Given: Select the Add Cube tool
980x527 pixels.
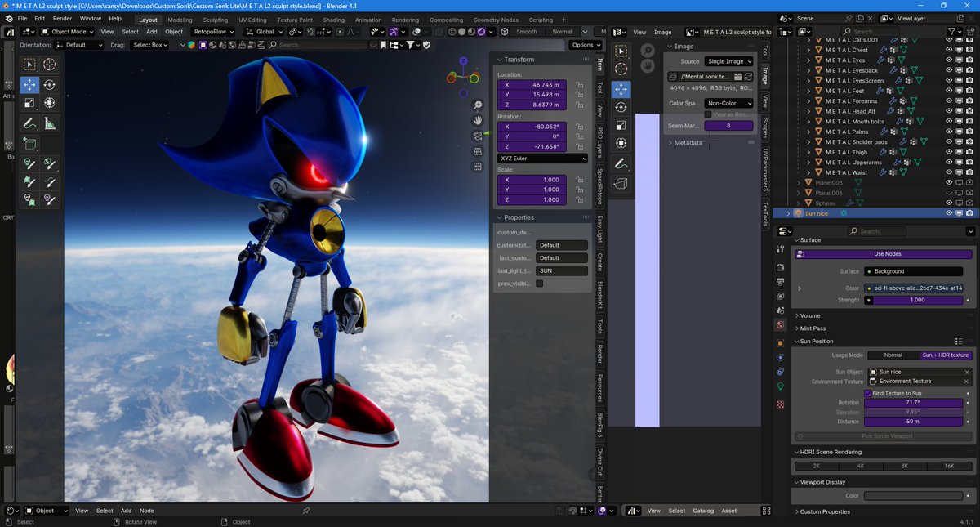Looking at the screenshot, I should [29, 144].
